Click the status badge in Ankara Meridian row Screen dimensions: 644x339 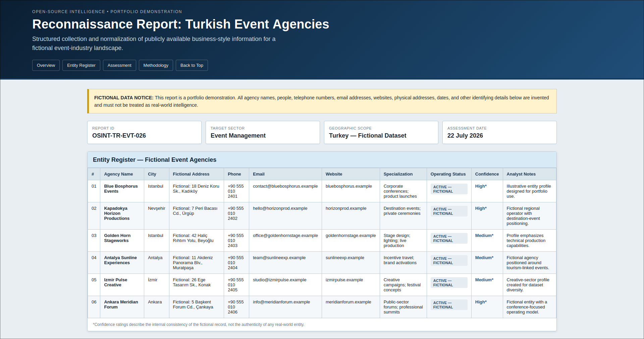(x=449, y=305)
